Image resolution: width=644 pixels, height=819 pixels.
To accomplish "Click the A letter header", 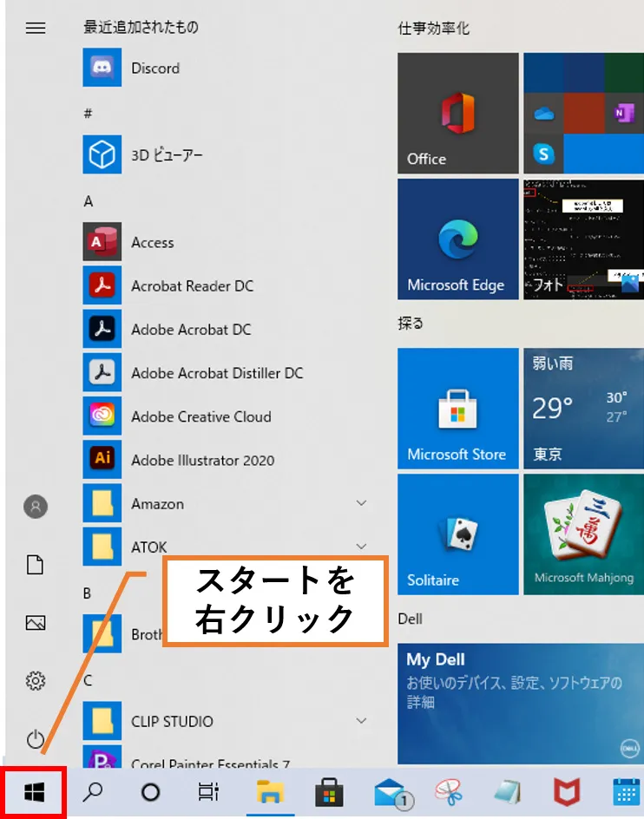I will click(89, 201).
